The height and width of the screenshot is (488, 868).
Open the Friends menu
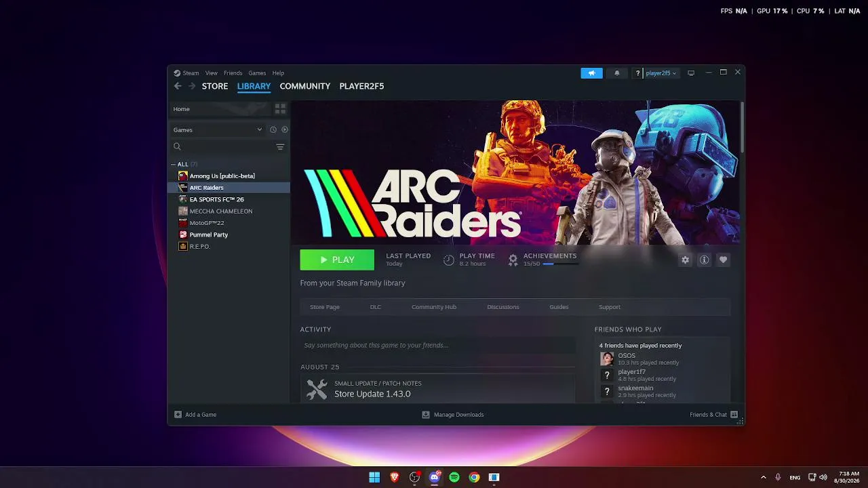click(233, 73)
